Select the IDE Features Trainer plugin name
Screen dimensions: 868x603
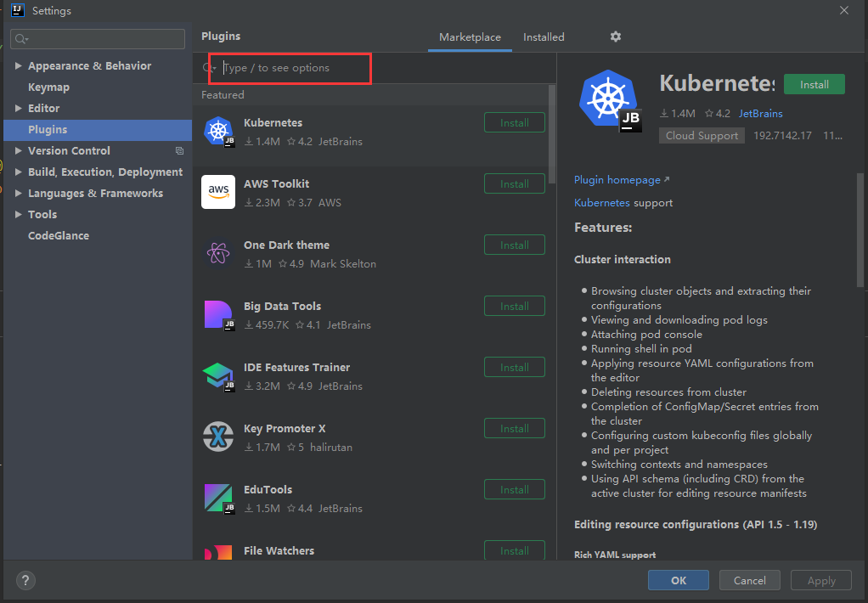coord(296,367)
